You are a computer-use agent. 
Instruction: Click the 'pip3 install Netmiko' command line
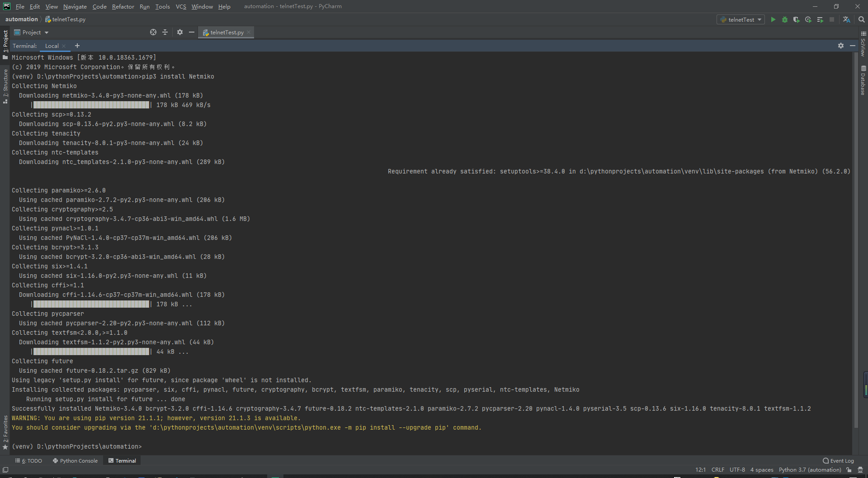point(113,76)
